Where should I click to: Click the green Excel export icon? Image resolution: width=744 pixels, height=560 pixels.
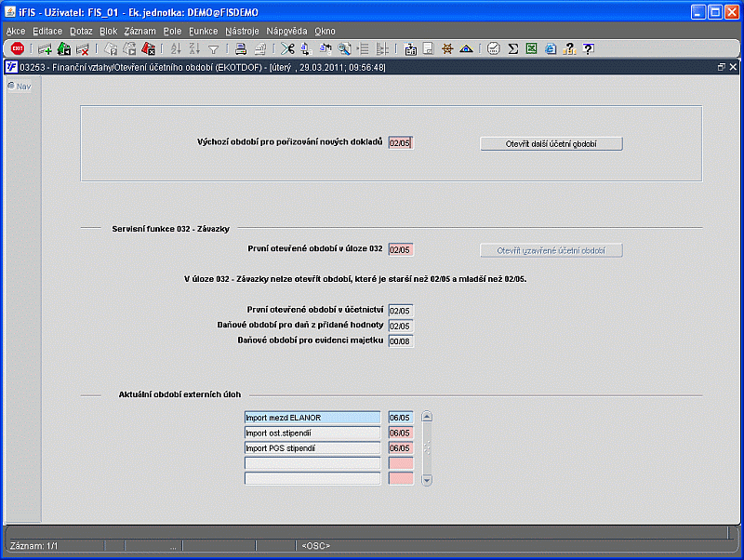tap(531, 48)
